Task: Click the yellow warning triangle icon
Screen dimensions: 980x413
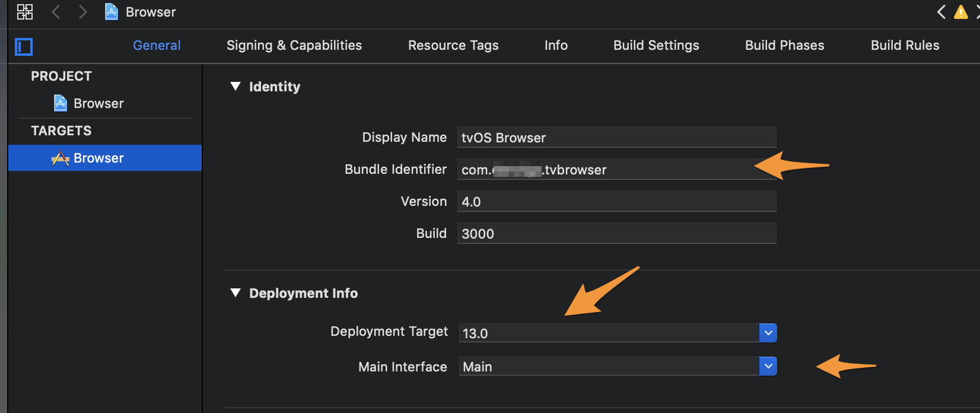Action: coord(960,12)
